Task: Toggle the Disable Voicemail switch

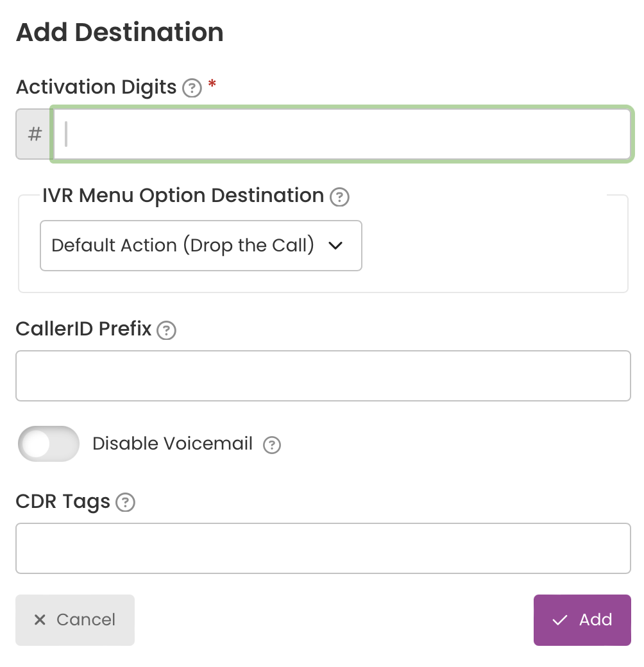Action: point(49,444)
